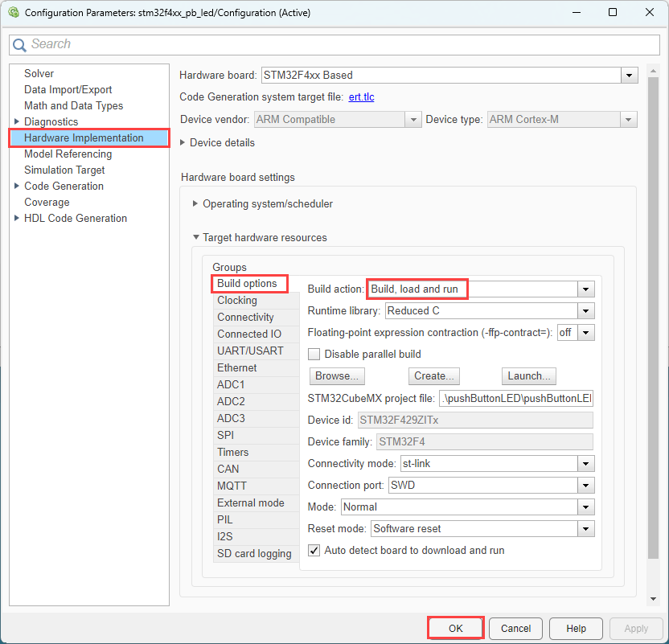Image resolution: width=669 pixels, height=644 pixels.
Task: Select the ADC2 group
Action: tap(256, 401)
